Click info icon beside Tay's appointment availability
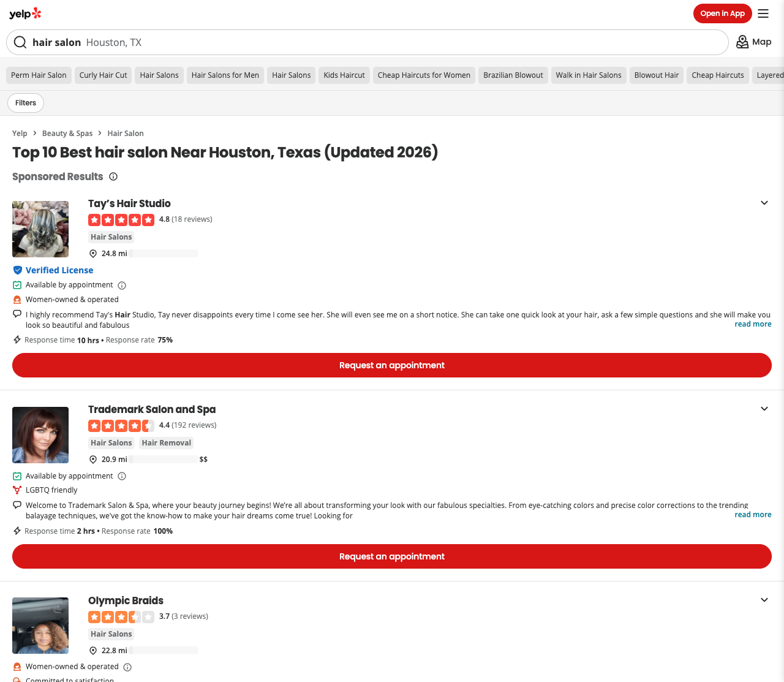784x682 pixels. point(122,286)
